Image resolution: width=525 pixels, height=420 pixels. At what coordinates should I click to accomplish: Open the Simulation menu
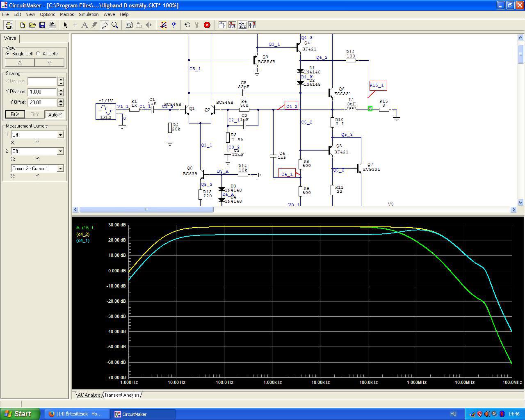(89, 14)
